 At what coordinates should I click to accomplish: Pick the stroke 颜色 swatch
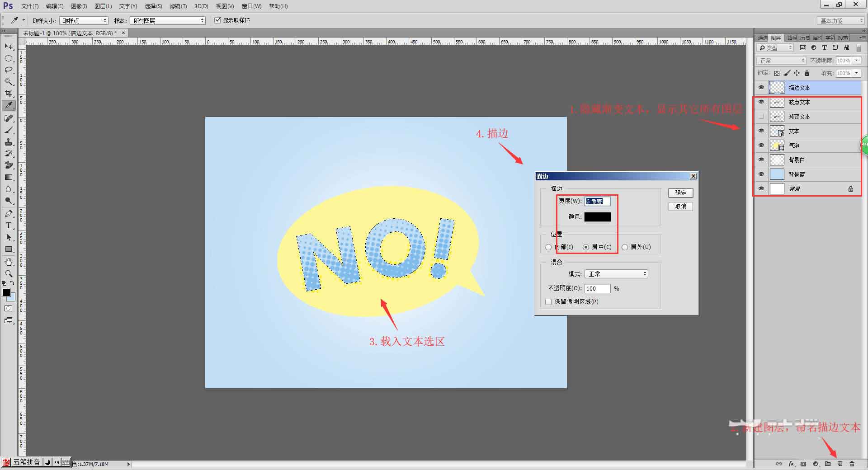coord(597,217)
